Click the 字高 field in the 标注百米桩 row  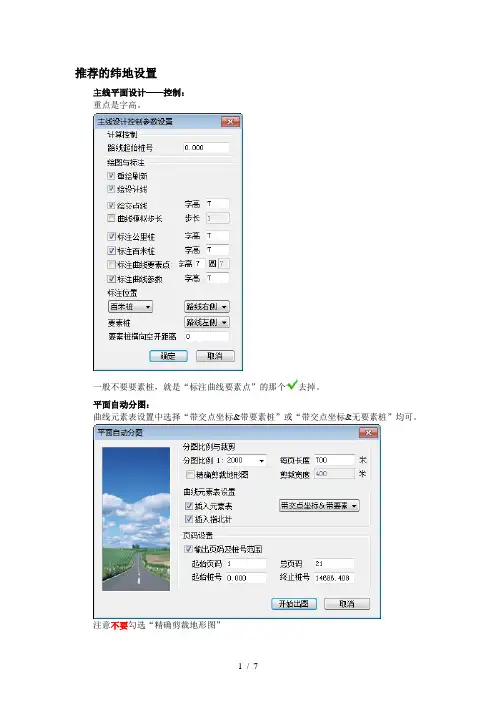click(x=218, y=250)
